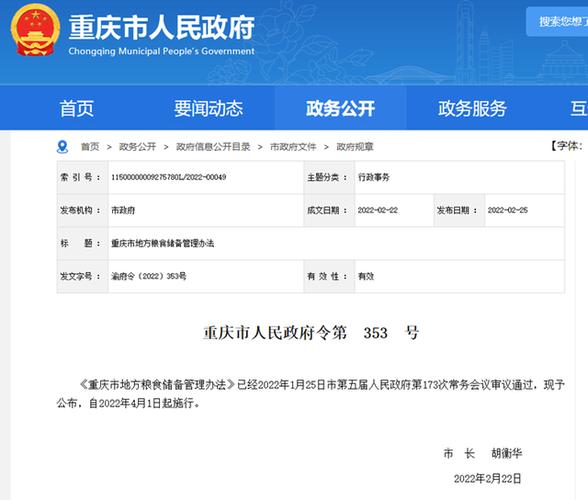This screenshot has width=588, height=500.
Task: Click the 重庆市人民政府 site title
Action: tap(162, 27)
